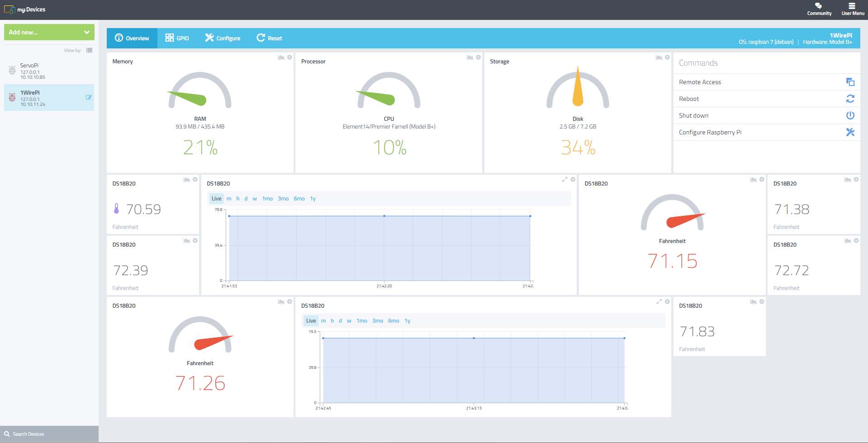
Task: Open the Add new... dropdown
Action: (49, 32)
